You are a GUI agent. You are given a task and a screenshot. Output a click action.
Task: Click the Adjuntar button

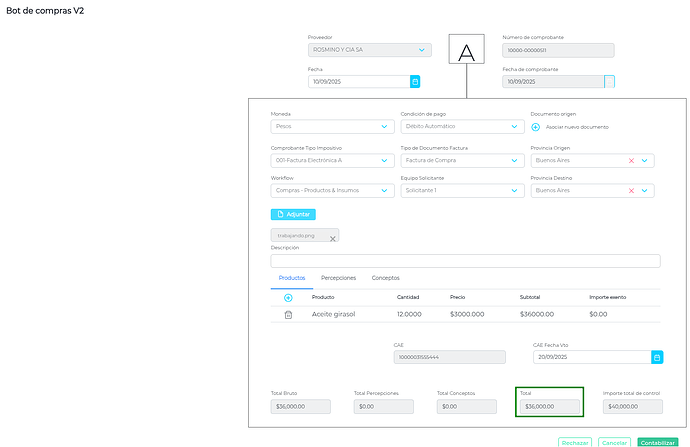293,214
